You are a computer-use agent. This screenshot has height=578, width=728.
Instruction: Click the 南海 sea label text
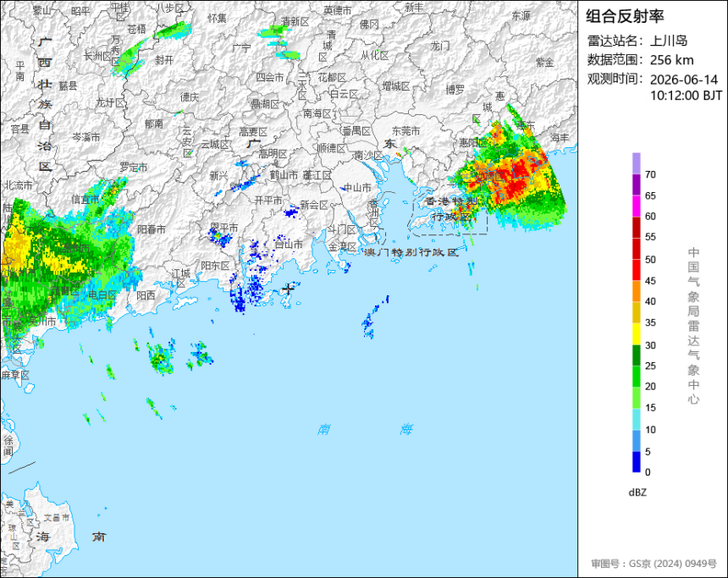click(x=365, y=429)
